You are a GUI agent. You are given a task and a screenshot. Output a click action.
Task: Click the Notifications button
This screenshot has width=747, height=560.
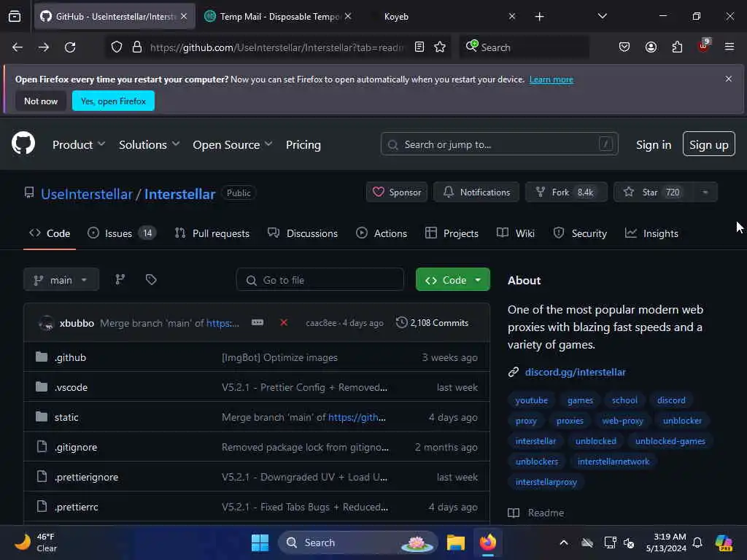click(x=476, y=192)
